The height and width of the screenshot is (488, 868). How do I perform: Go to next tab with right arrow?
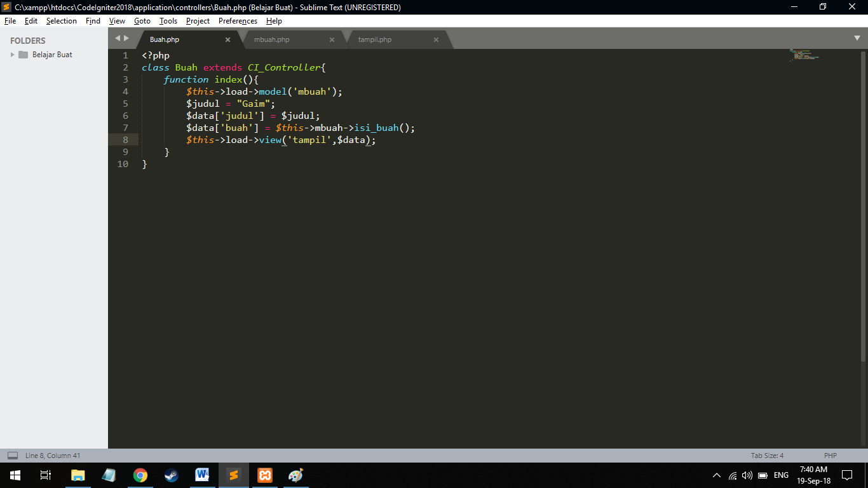(x=126, y=38)
